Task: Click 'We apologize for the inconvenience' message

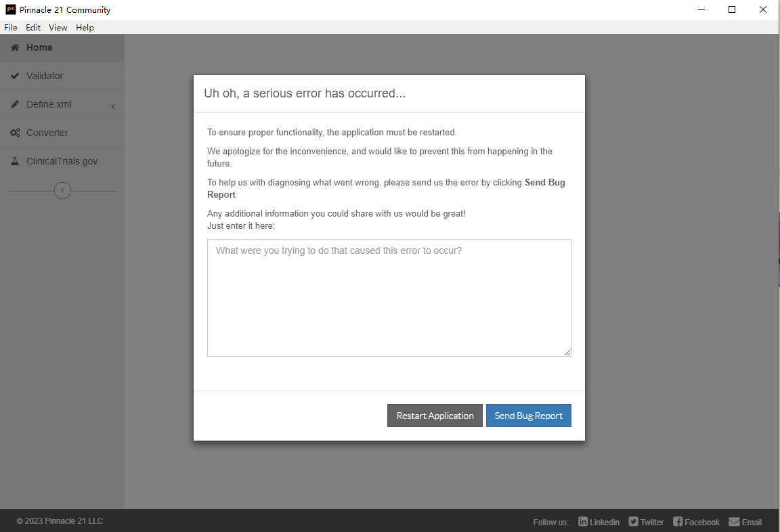Action: (x=380, y=157)
